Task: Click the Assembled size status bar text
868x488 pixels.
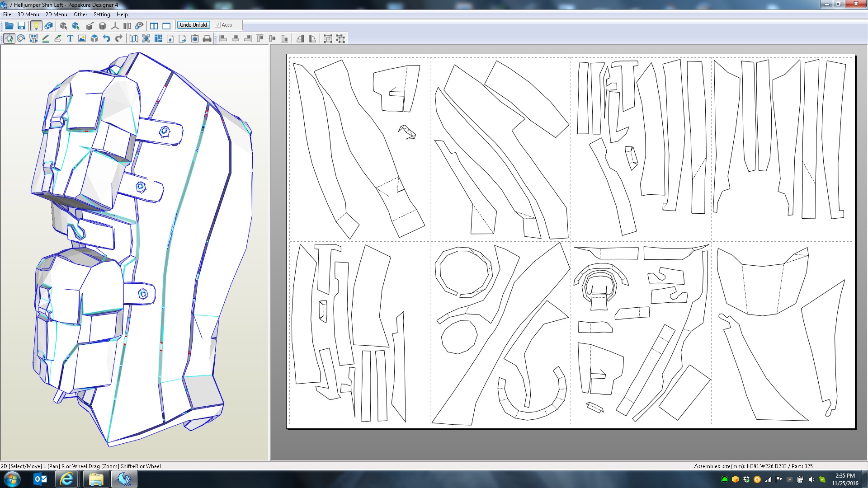Action: pyautogui.click(x=753, y=466)
